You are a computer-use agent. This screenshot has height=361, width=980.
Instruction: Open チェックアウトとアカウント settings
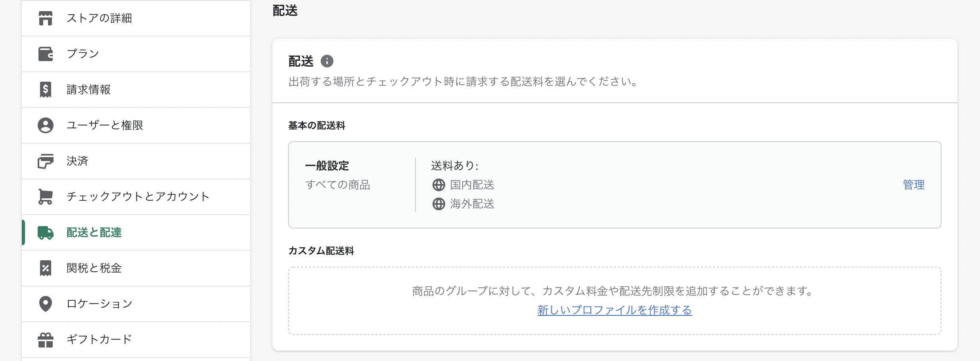point(138,197)
